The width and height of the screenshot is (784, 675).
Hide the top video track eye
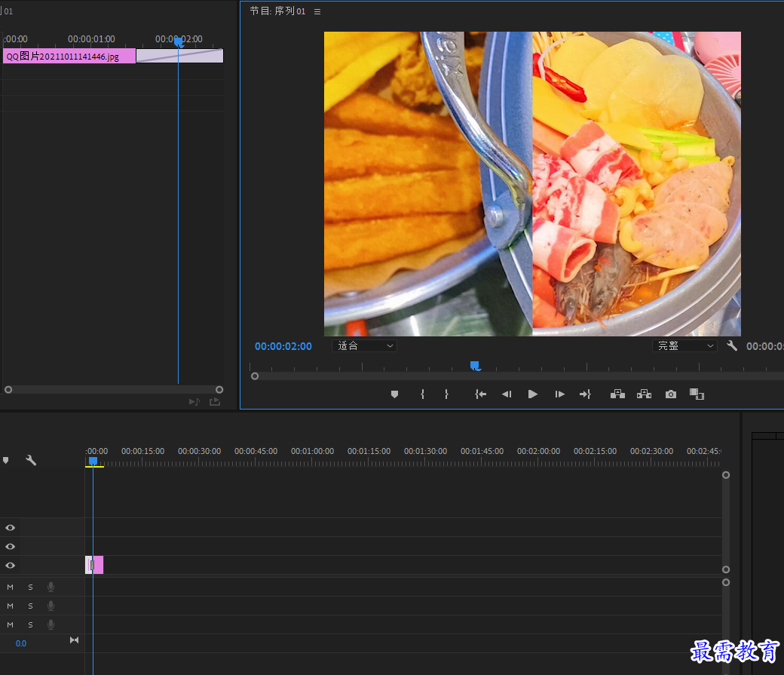[10, 527]
